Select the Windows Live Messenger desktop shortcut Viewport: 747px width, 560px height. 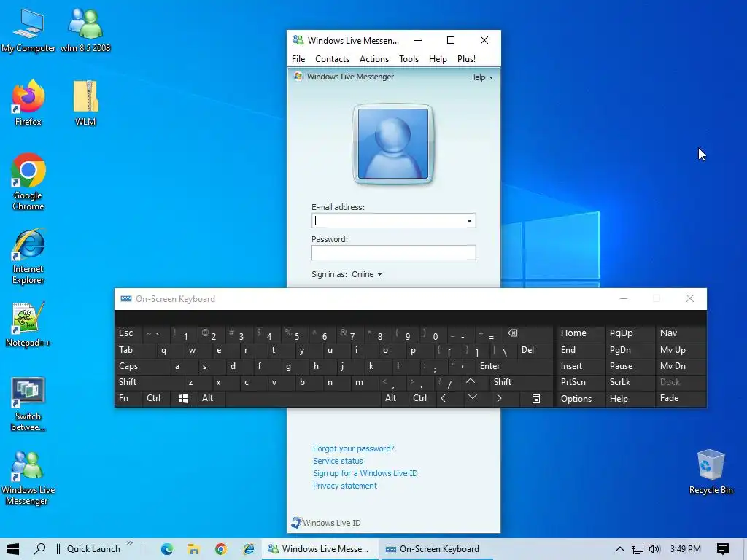click(x=28, y=478)
